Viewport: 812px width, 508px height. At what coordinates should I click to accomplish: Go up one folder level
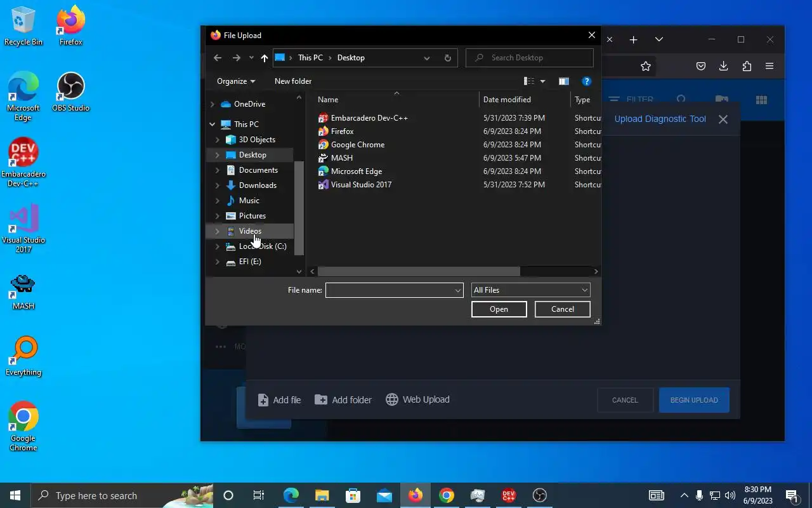pyautogui.click(x=265, y=58)
